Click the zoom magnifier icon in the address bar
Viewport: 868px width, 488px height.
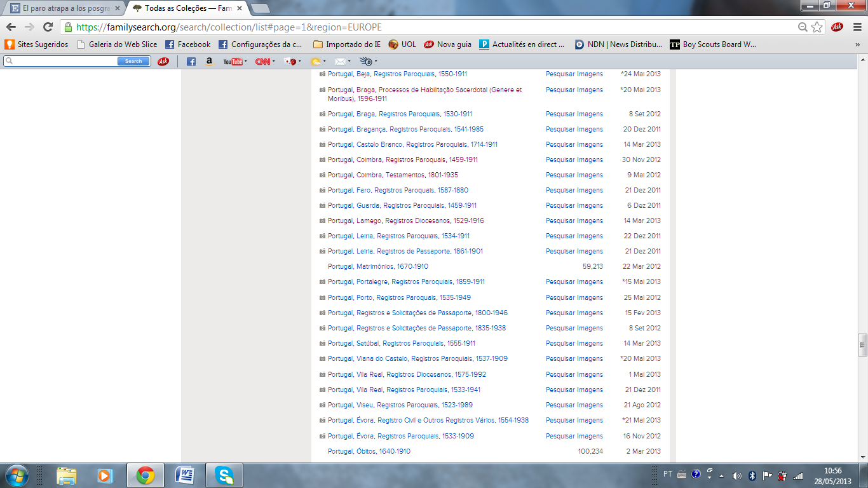click(803, 27)
